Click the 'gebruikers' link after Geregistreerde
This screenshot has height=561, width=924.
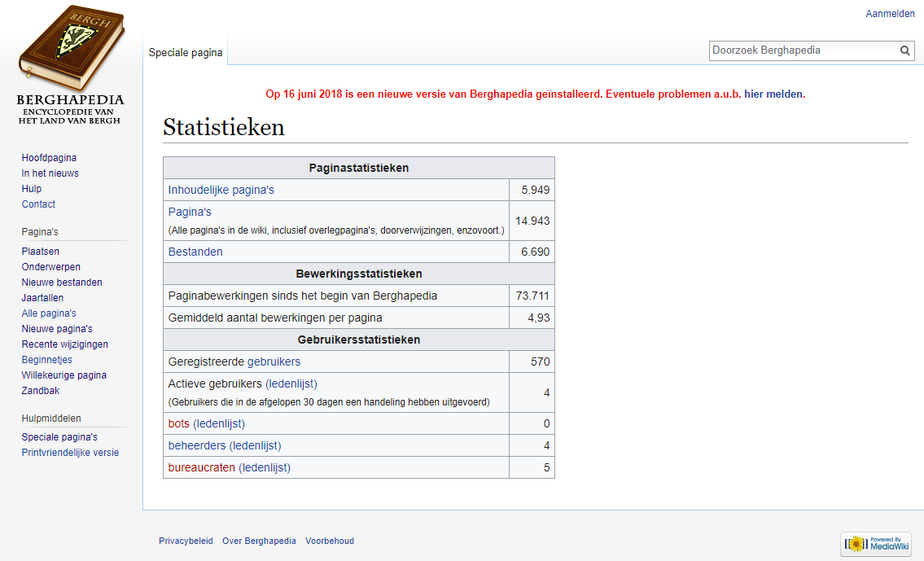tap(274, 362)
